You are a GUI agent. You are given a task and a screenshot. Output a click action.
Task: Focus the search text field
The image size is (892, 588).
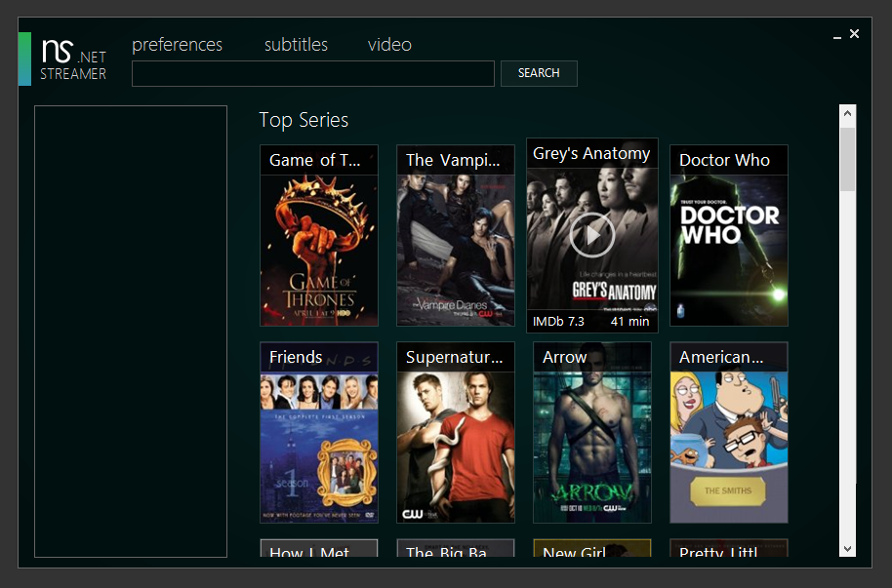(x=313, y=73)
